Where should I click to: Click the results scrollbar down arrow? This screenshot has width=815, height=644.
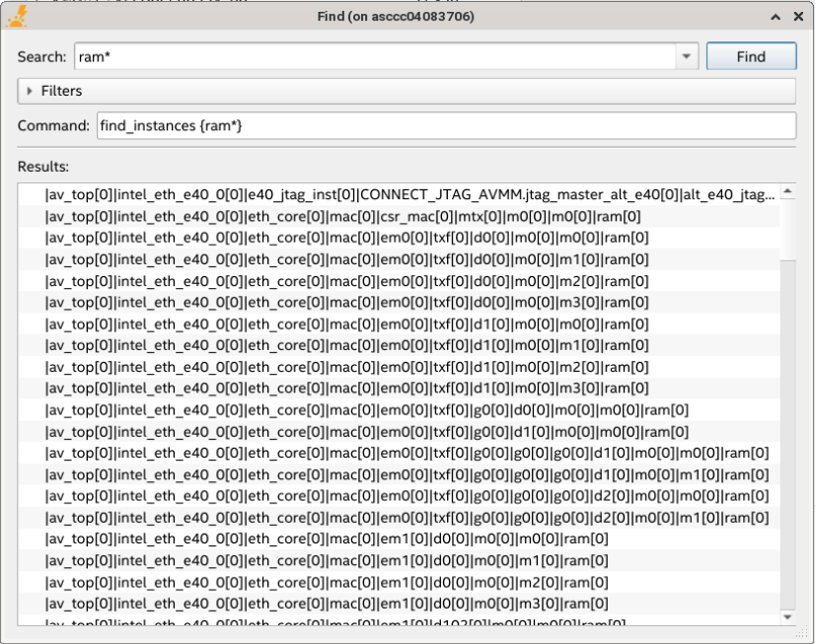788,617
